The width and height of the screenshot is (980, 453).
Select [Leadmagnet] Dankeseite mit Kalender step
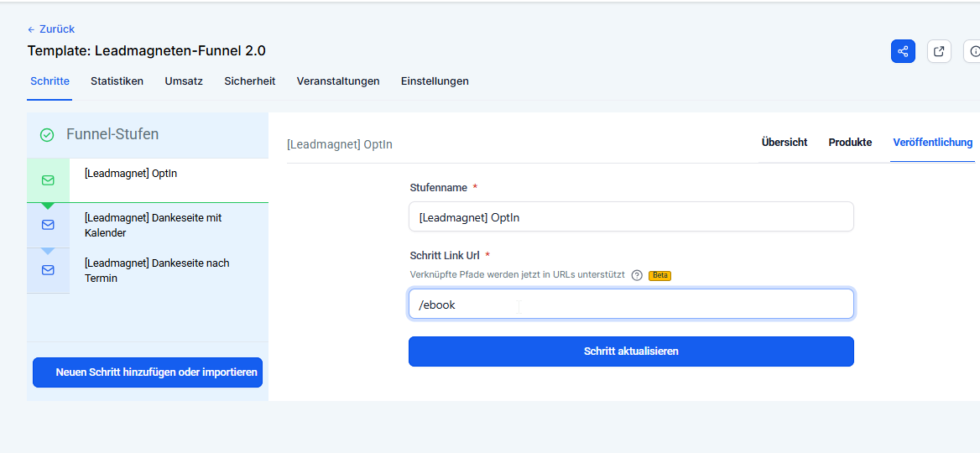click(x=148, y=226)
